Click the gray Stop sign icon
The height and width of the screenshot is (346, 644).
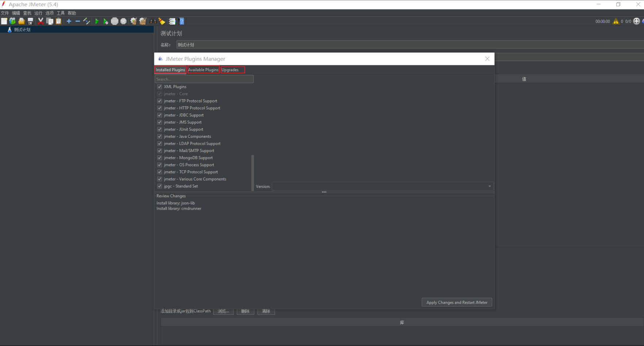point(115,21)
